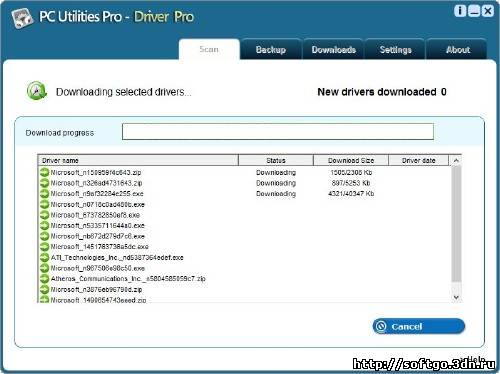This screenshot has height=374, width=500.
Task: Click the scroll down arrow of driver list
Action: [x=456, y=297]
